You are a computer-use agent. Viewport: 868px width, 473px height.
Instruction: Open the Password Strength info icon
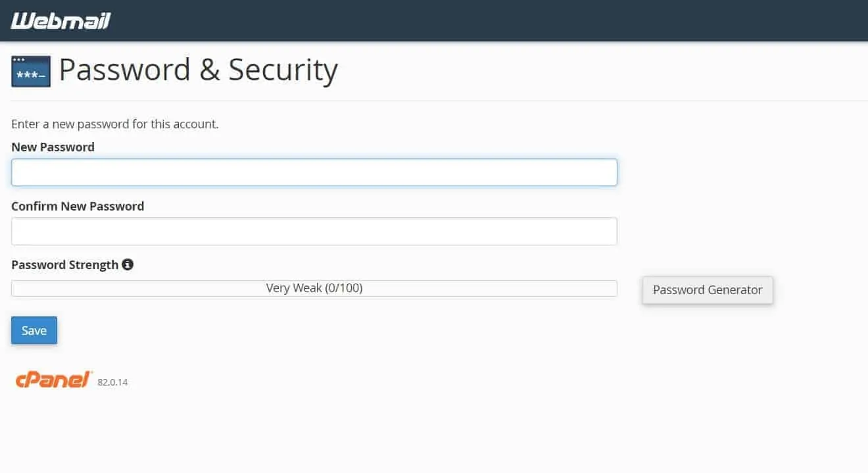click(128, 264)
